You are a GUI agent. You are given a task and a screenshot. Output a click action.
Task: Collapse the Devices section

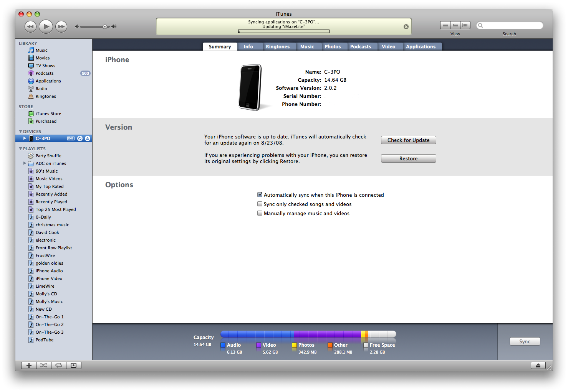[20, 132]
